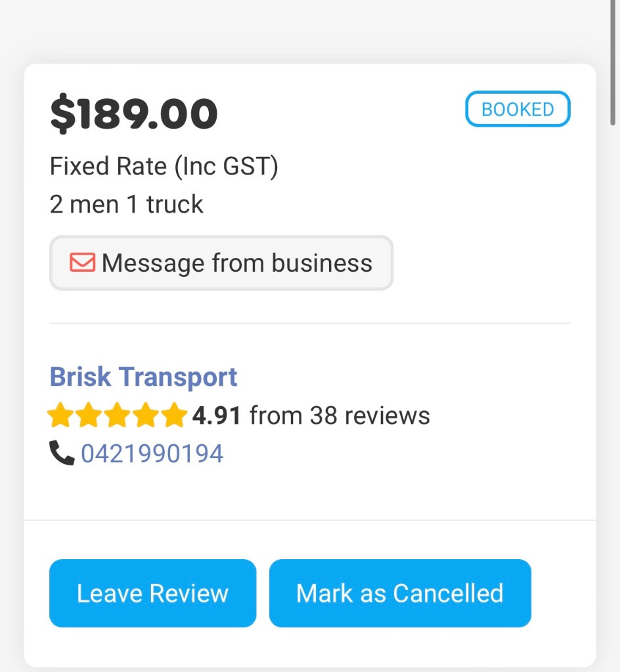Click the third gold rating star
Image resolution: width=620 pixels, height=672 pixels.
[118, 415]
